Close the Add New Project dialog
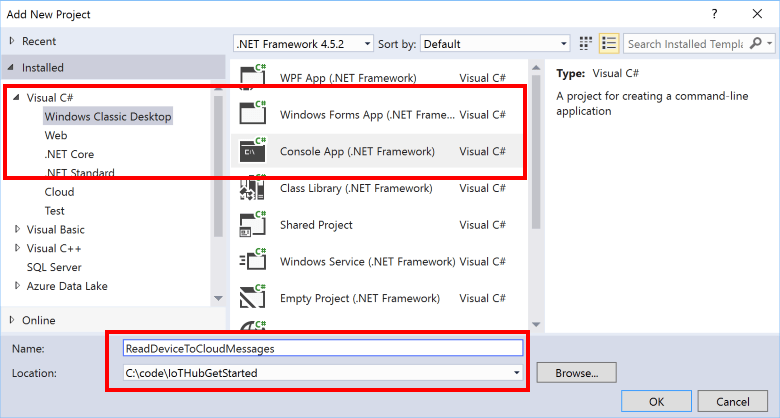The height and width of the screenshot is (418, 780). (757, 14)
